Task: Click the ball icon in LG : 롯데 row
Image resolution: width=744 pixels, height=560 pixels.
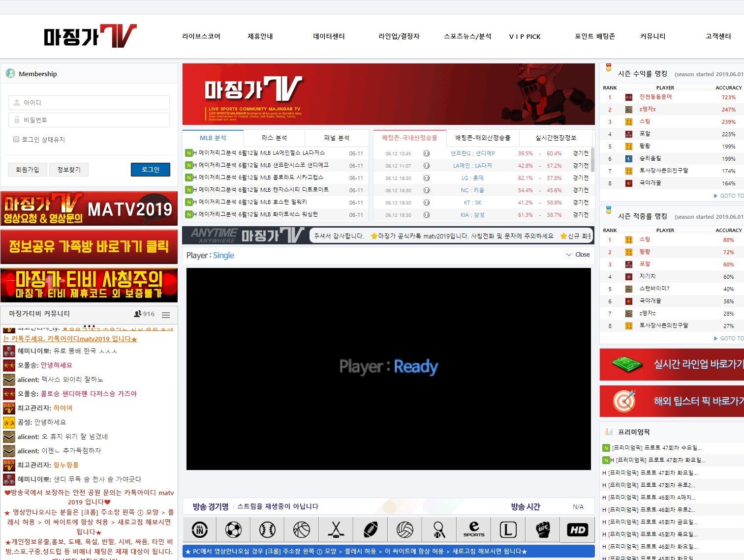Action: pyautogui.click(x=427, y=178)
